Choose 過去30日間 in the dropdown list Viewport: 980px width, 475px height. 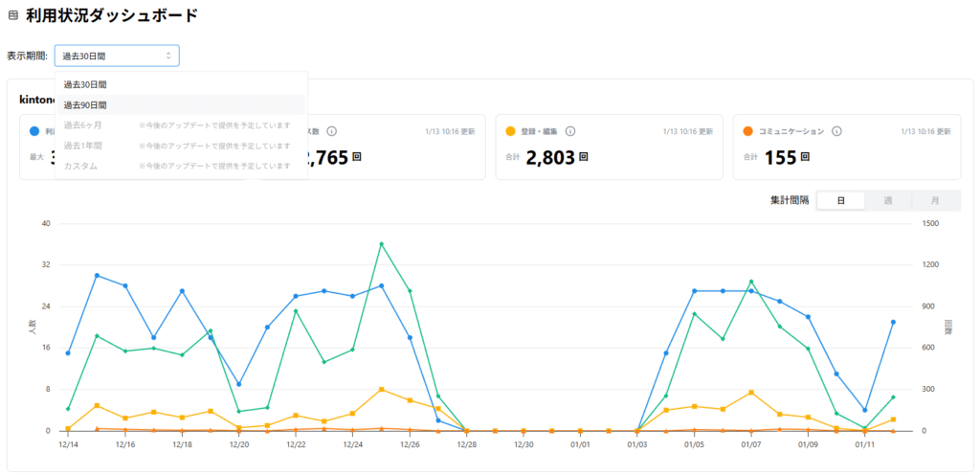[x=85, y=85]
